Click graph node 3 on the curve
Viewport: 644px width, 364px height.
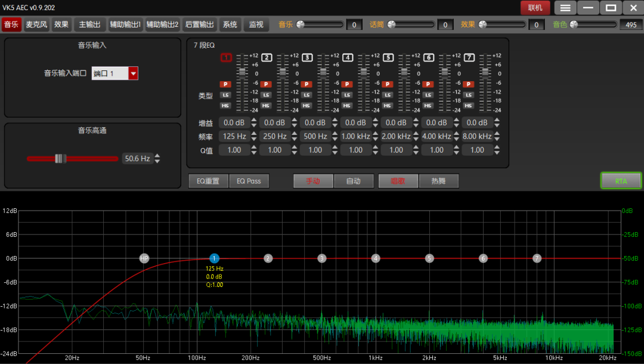(321, 258)
